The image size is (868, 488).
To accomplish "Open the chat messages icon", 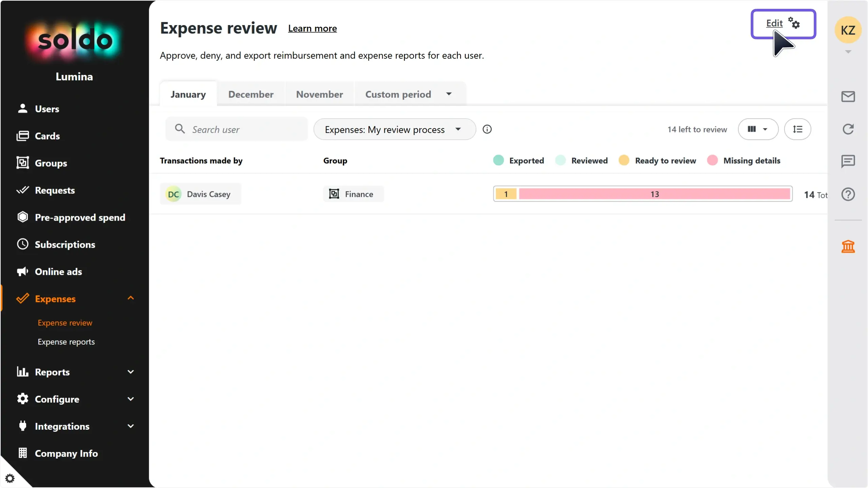I will point(848,161).
